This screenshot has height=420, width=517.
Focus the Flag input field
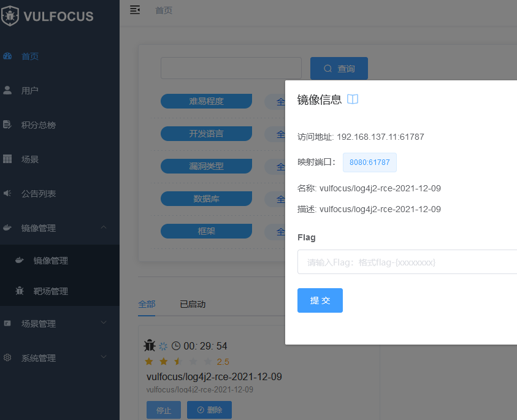tap(407, 262)
